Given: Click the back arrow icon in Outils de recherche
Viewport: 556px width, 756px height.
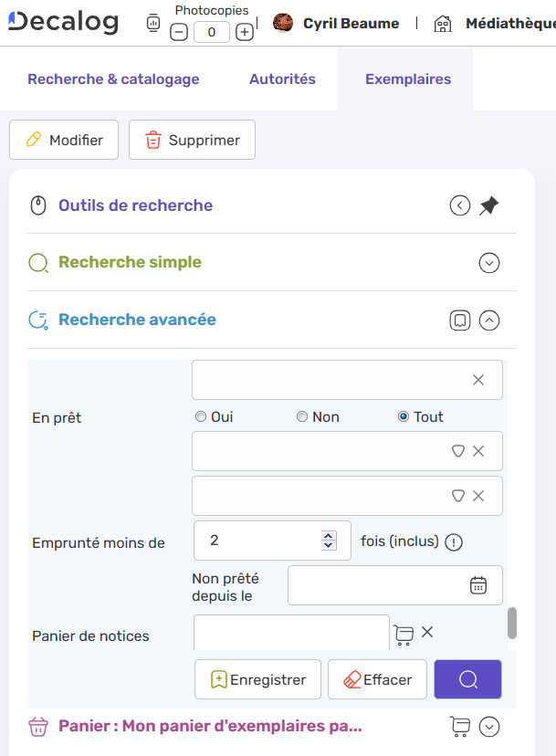Looking at the screenshot, I should click(459, 205).
